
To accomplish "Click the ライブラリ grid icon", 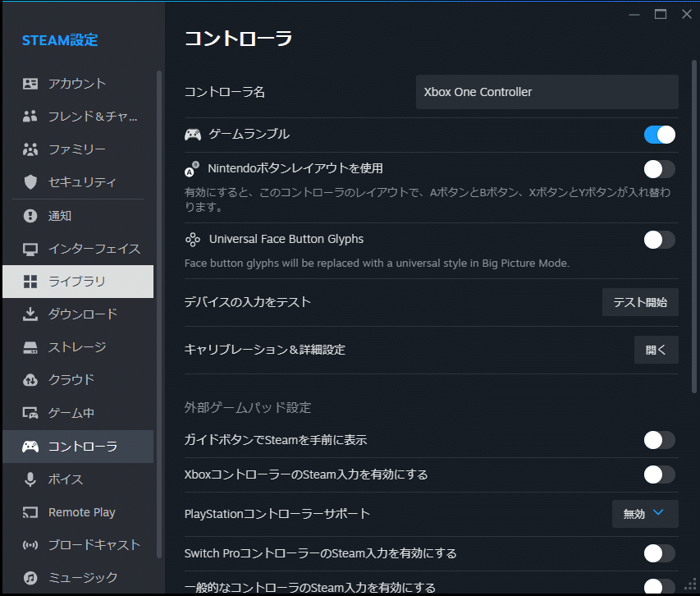I will [30, 282].
